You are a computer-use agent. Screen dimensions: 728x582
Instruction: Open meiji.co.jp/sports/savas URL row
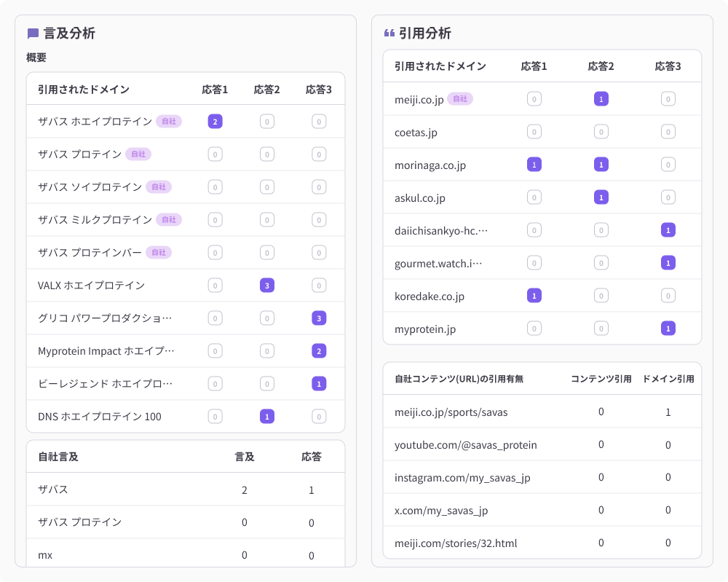542,412
